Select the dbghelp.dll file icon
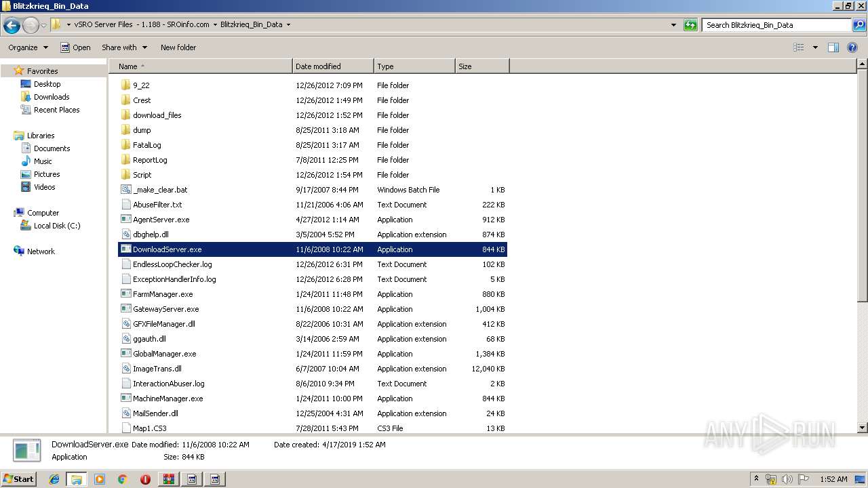The image size is (868, 488). (x=125, y=235)
